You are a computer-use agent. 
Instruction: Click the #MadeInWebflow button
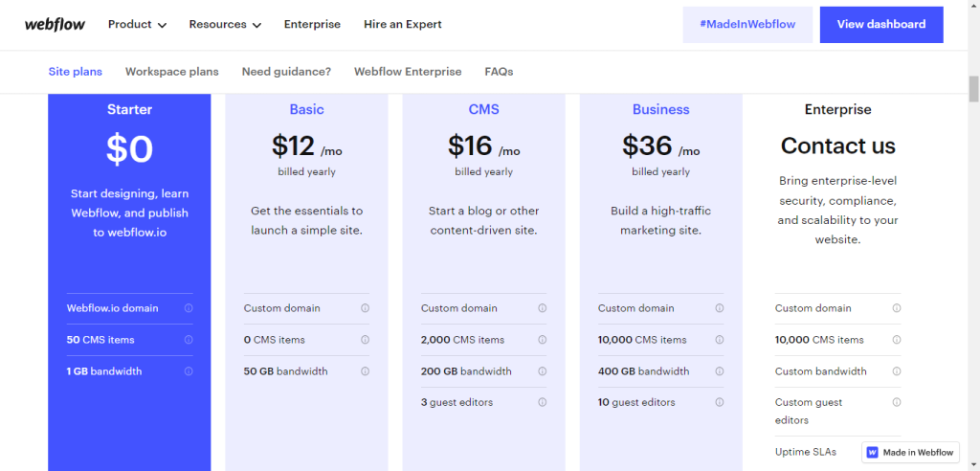(747, 24)
